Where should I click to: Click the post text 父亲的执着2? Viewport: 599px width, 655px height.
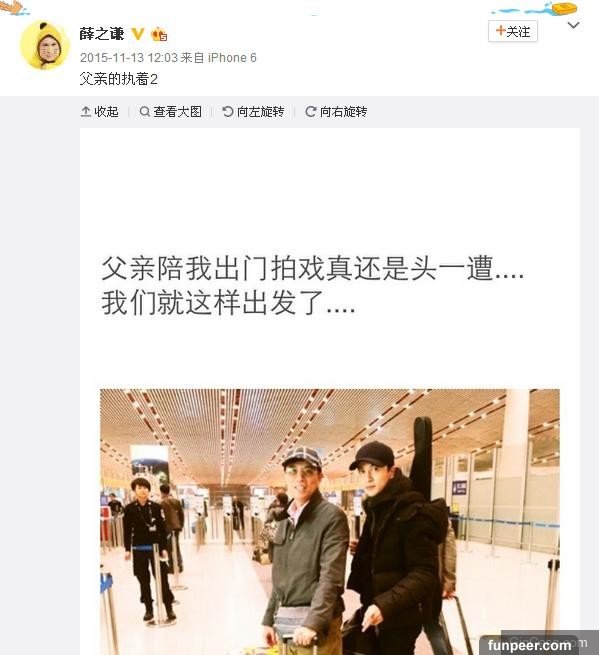pos(119,79)
